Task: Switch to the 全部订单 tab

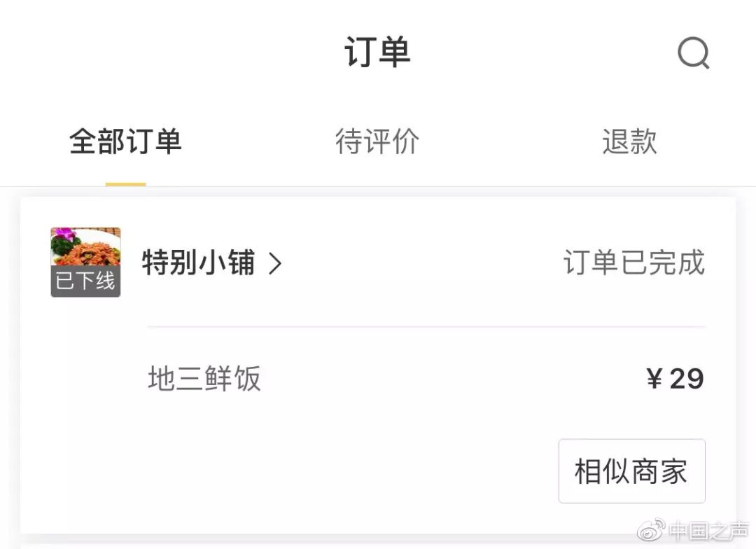Action: pos(125,141)
